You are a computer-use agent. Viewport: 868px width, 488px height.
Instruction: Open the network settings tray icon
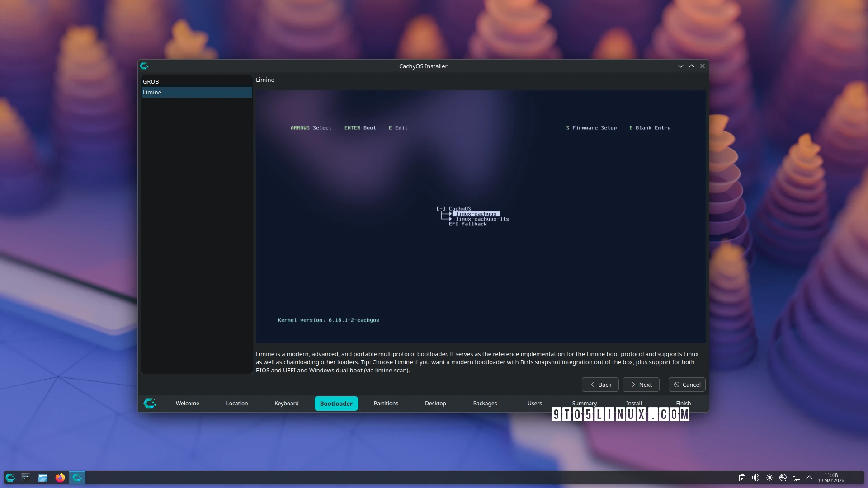(783, 478)
